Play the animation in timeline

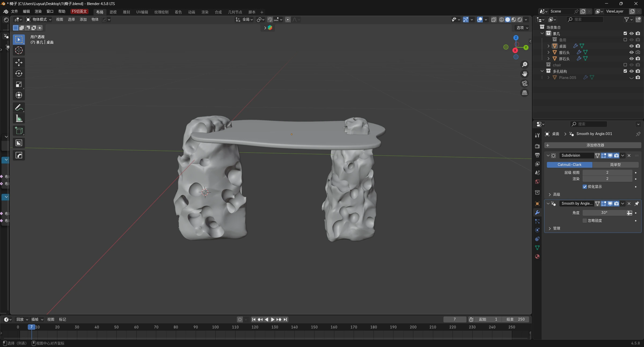pyautogui.click(x=273, y=319)
